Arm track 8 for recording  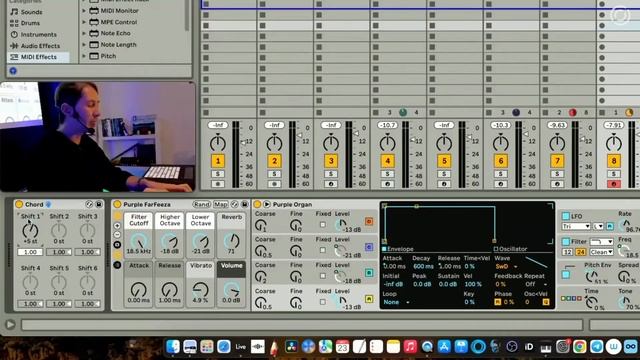click(613, 184)
